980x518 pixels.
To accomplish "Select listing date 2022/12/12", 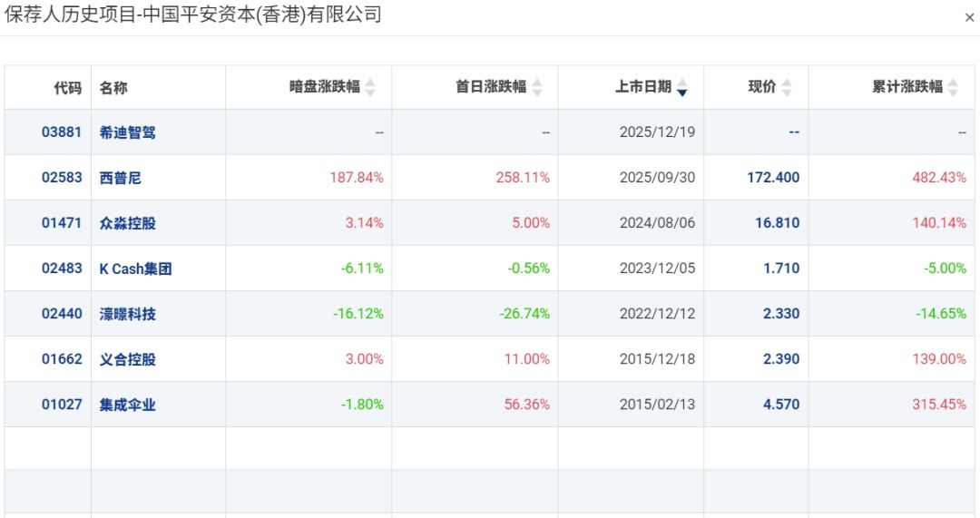I will coord(657,314).
